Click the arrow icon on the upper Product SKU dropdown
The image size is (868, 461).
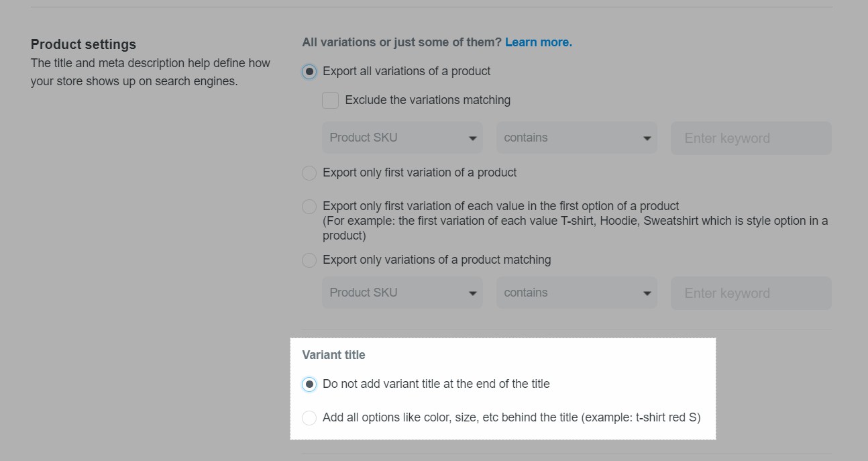[472, 138]
